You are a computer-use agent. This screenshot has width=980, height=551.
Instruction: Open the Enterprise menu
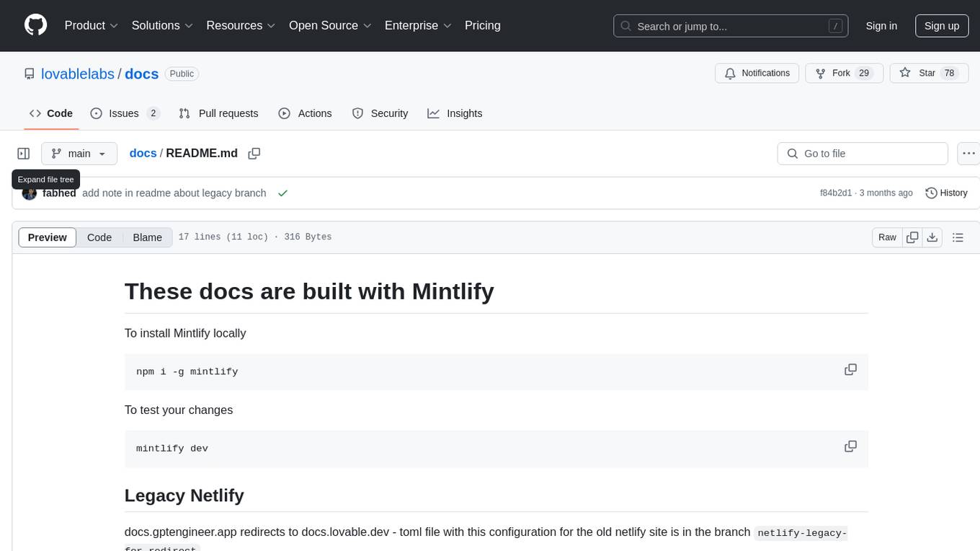tap(418, 25)
